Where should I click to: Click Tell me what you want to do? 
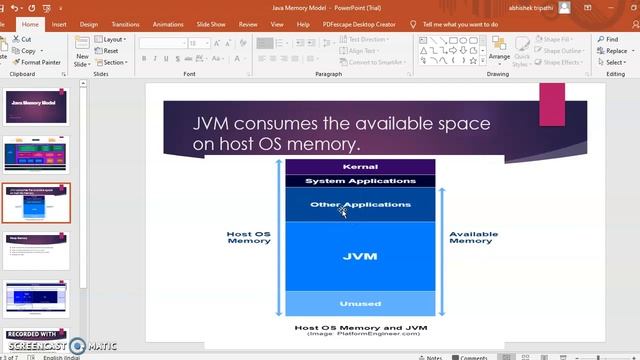[x=460, y=24]
